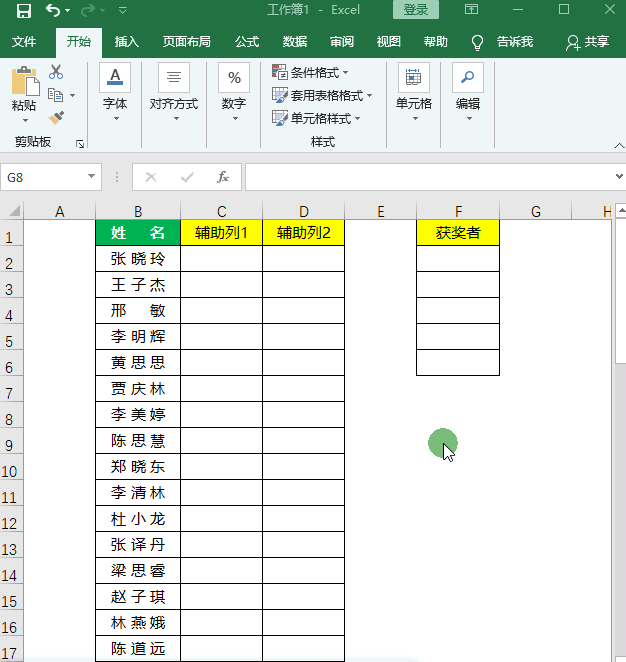Expand the Name Box dropdown arrow

click(91, 176)
